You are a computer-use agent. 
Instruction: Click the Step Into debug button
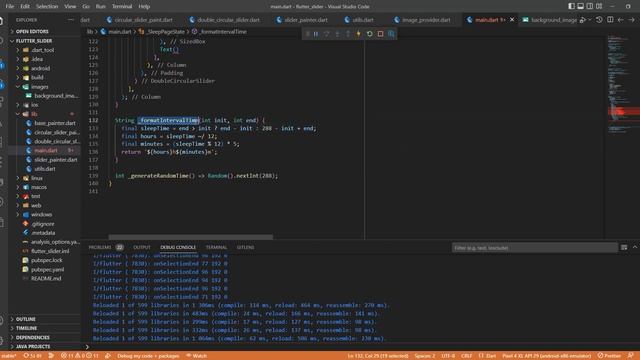[337, 34]
